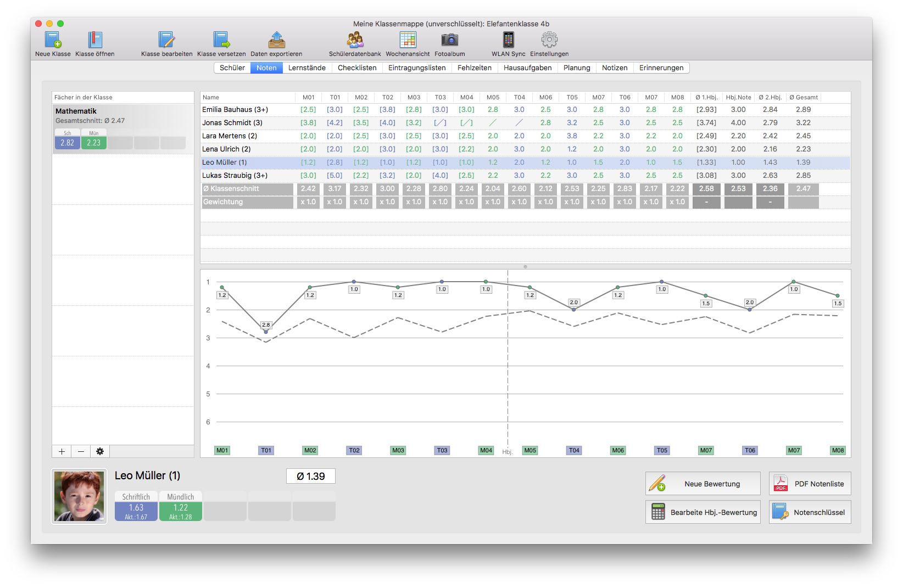This screenshot has height=588, width=903.
Task: Select the Lukas Straubig row
Action: (x=235, y=176)
